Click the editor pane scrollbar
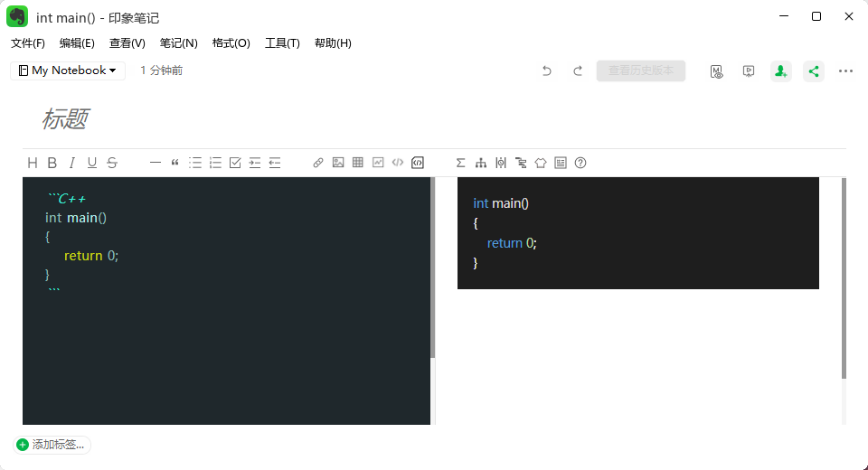 [x=433, y=268]
